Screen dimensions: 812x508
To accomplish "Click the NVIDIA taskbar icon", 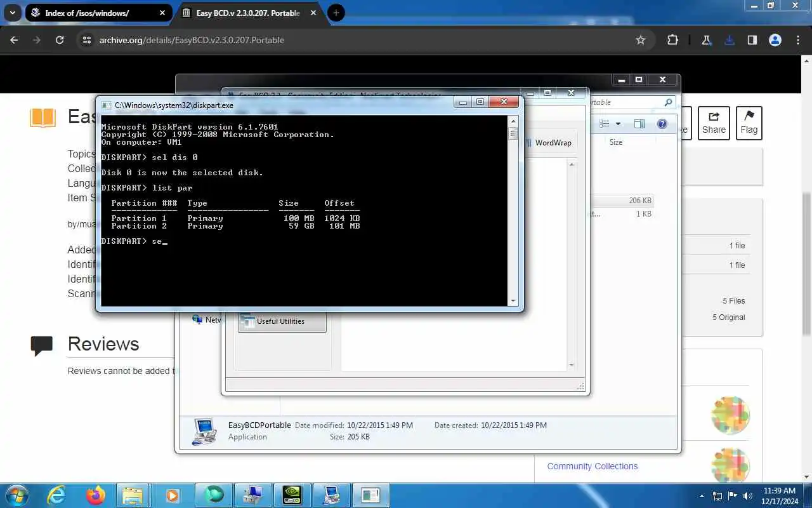I will (x=292, y=495).
